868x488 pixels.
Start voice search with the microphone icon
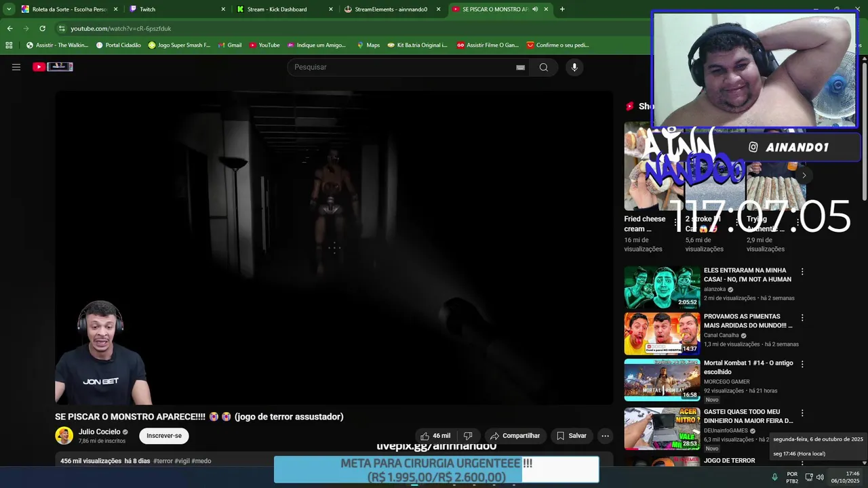(574, 67)
